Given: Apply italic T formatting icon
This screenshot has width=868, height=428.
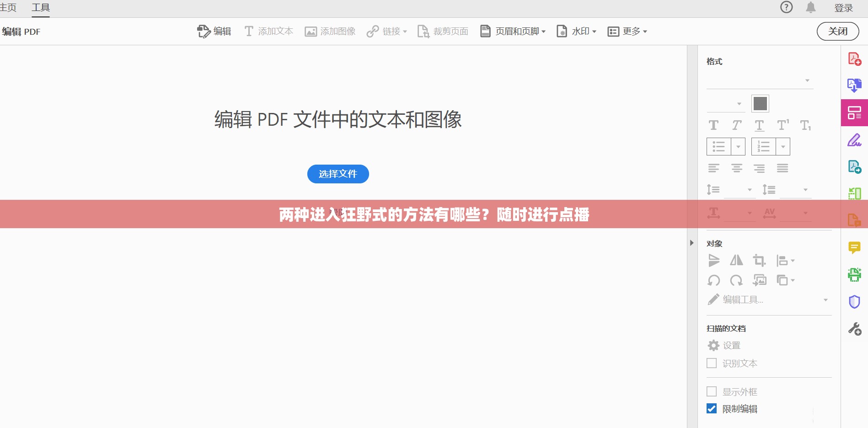Looking at the screenshot, I should tap(736, 125).
